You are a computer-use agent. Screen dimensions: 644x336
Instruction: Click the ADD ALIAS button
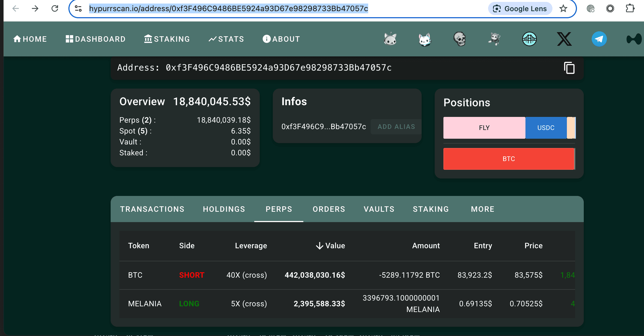coord(396,127)
